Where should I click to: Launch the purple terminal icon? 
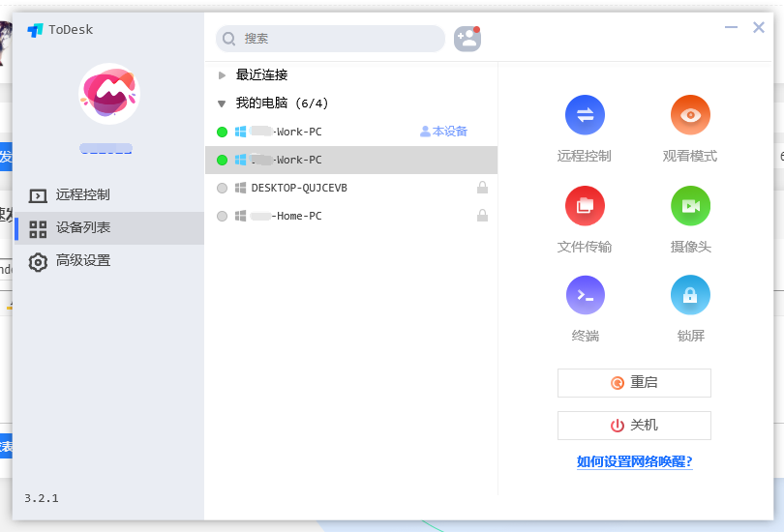[585, 295]
